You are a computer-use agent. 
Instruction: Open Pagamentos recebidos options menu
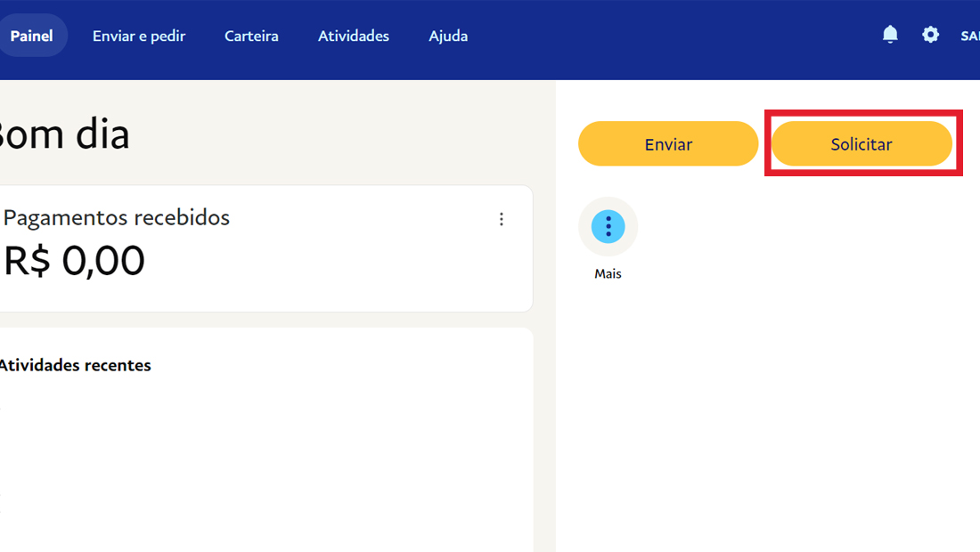pos(502,219)
